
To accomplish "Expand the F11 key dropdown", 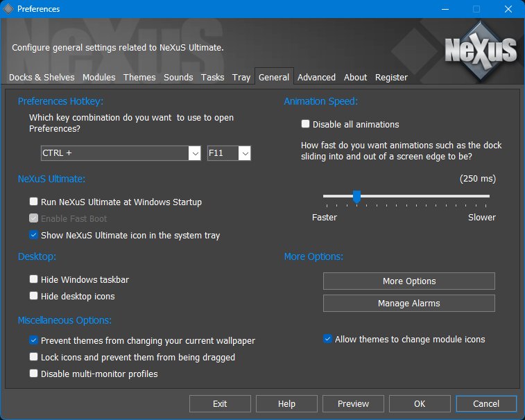I will click(x=245, y=153).
